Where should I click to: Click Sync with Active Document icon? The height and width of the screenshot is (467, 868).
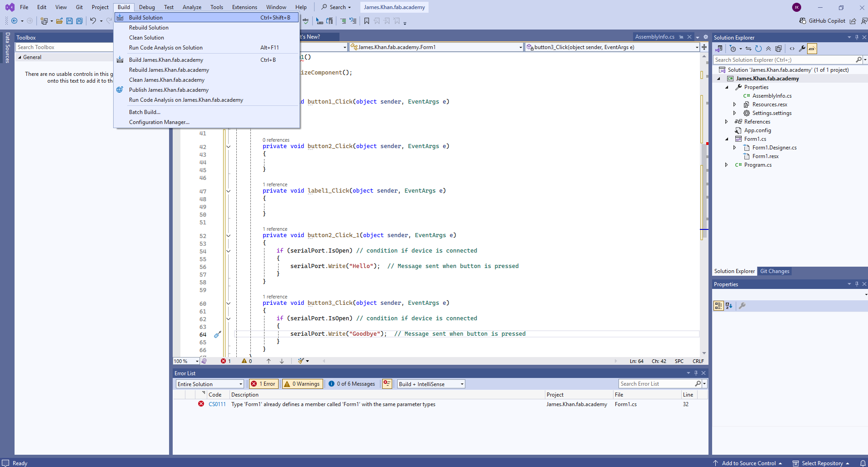click(748, 49)
